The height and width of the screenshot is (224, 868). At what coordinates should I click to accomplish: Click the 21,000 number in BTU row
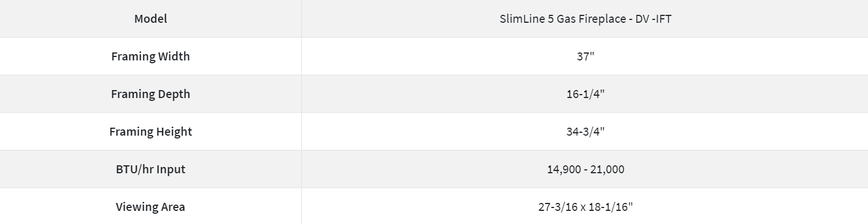[608, 169]
